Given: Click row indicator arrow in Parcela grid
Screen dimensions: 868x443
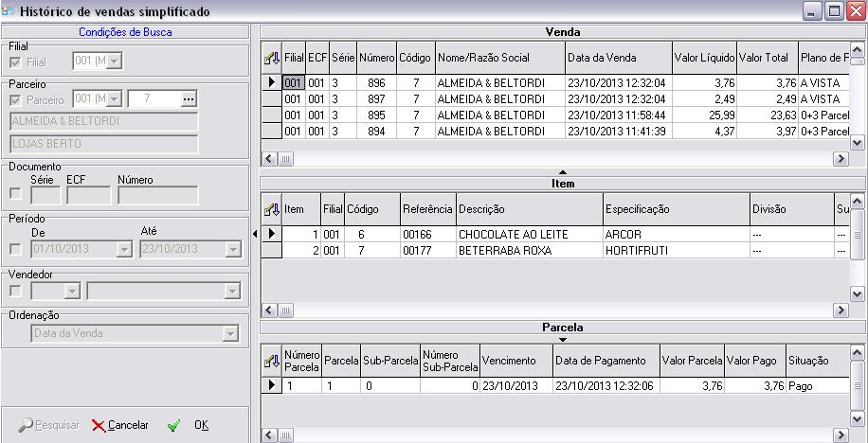Looking at the screenshot, I should pos(271,385).
